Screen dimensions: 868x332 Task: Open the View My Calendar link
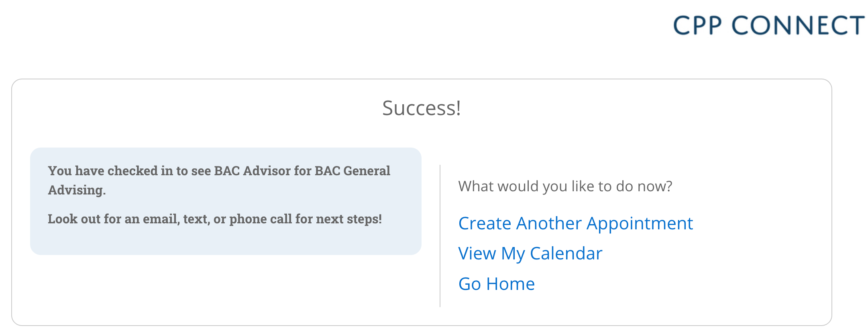click(530, 253)
